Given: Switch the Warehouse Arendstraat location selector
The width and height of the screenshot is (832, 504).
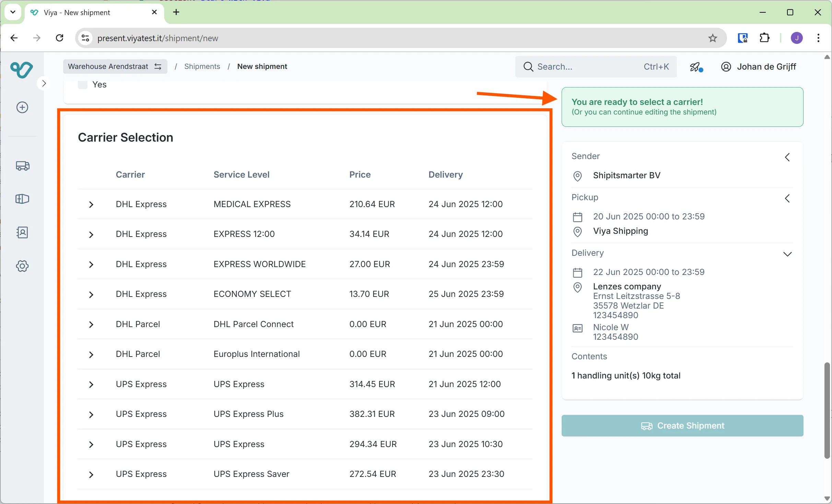Looking at the screenshot, I should (115, 67).
